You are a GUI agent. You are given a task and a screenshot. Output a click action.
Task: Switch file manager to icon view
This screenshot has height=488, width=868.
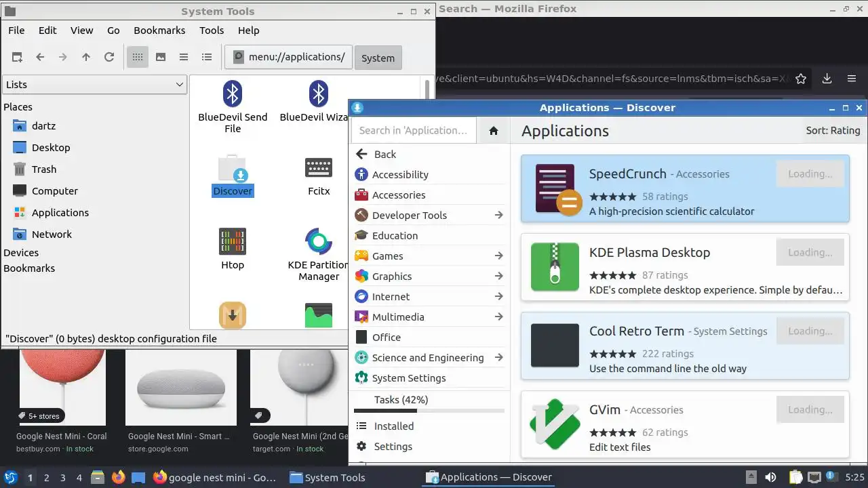(x=138, y=58)
